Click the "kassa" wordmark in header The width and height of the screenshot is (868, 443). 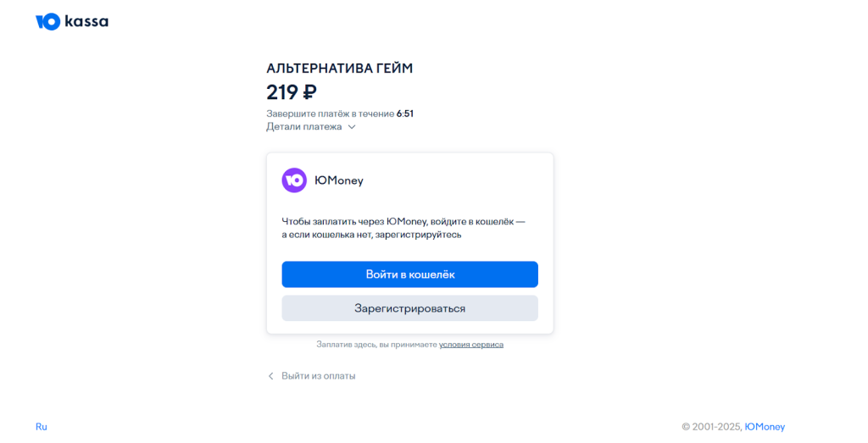pyautogui.click(x=87, y=21)
